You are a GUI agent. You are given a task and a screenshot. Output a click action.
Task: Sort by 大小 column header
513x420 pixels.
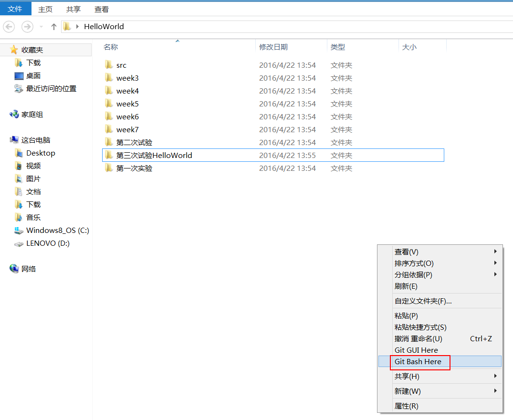coord(409,47)
